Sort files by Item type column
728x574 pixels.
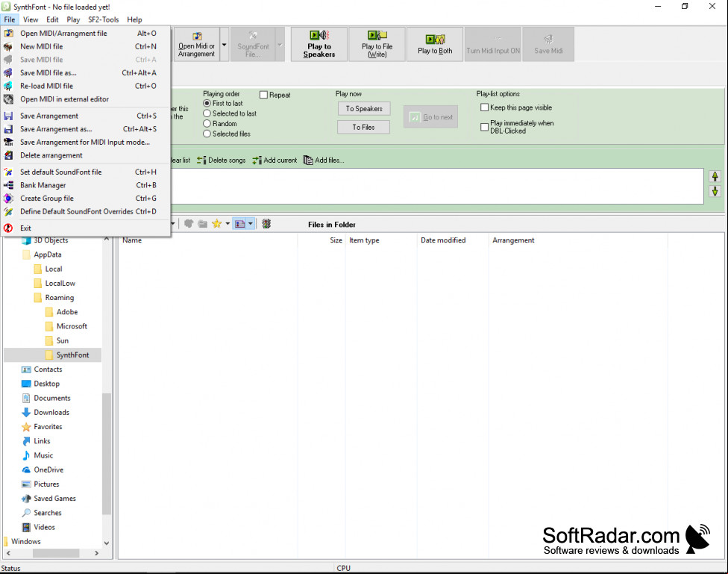point(381,240)
